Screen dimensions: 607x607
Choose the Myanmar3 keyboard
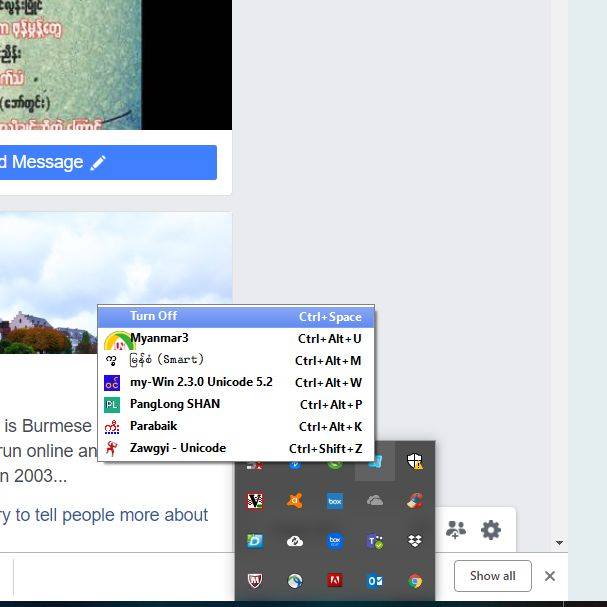tap(236, 338)
